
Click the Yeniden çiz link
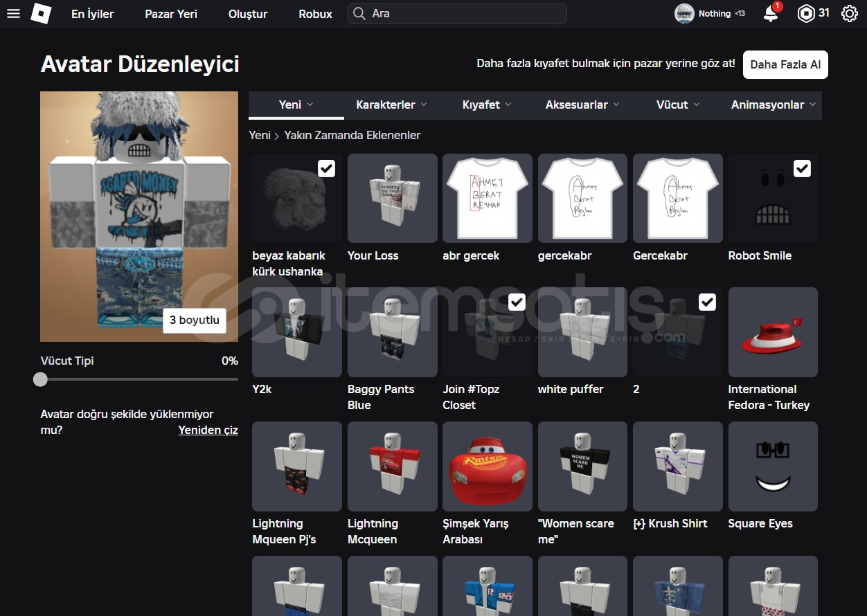pyautogui.click(x=208, y=430)
